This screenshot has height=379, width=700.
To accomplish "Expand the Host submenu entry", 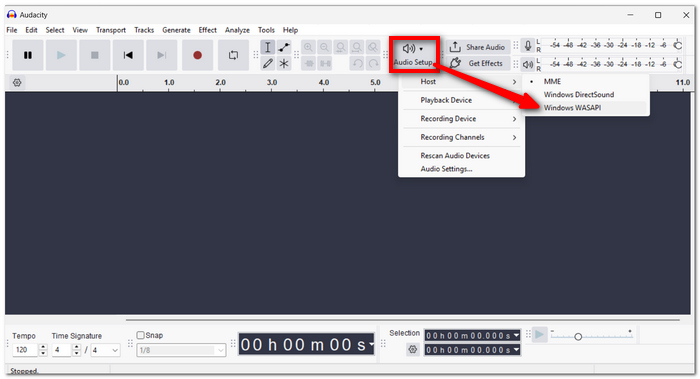I will coord(461,82).
